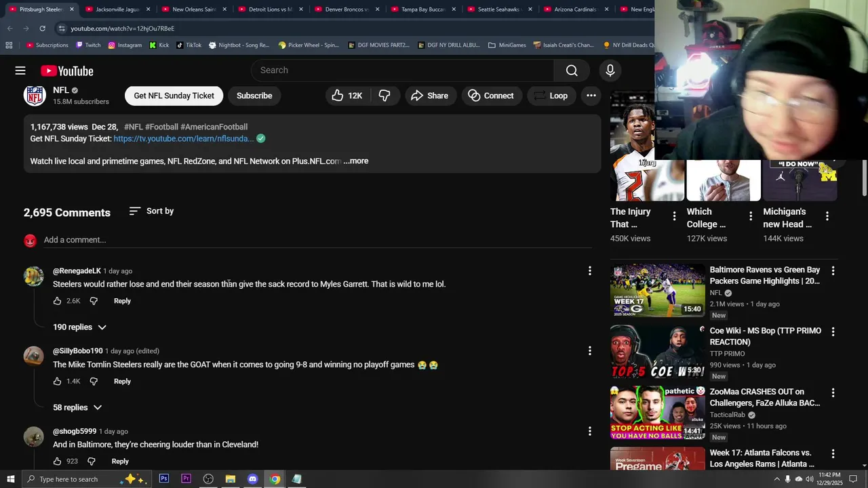This screenshot has height=488, width=868.
Task: Start voice search with the microphone icon
Action: point(610,70)
